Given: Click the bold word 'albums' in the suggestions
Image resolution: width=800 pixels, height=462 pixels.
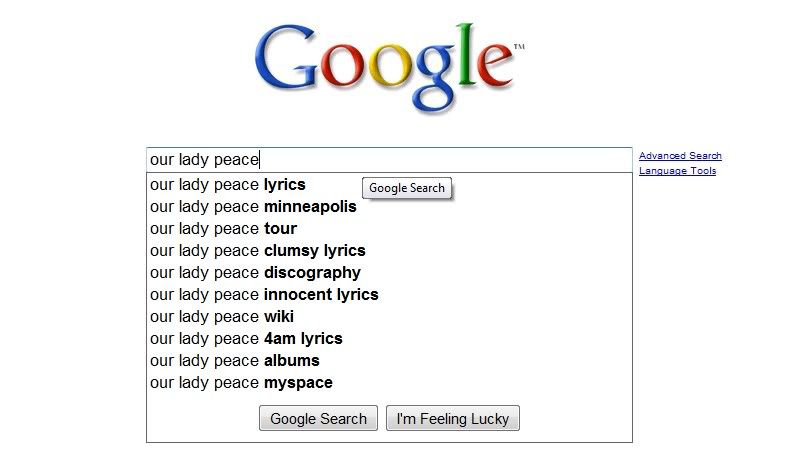Looking at the screenshot, I should [x=292, y=361].
